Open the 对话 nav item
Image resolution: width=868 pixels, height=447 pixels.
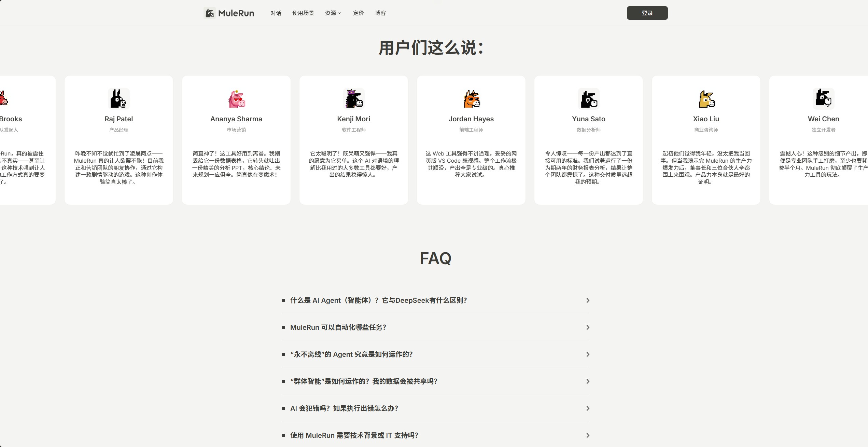point(276,13)
